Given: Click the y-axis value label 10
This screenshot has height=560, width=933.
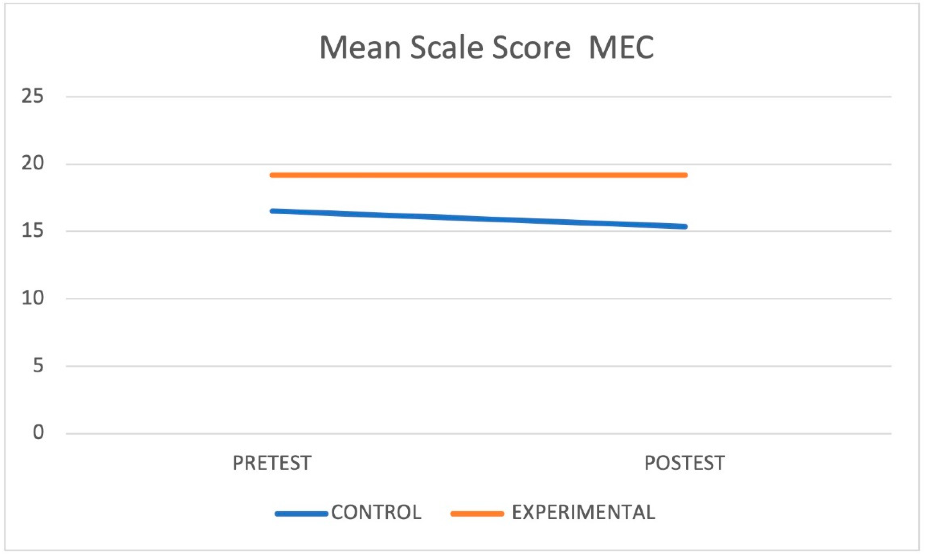Looking at the screenshot, I should [x=33, y=299].
